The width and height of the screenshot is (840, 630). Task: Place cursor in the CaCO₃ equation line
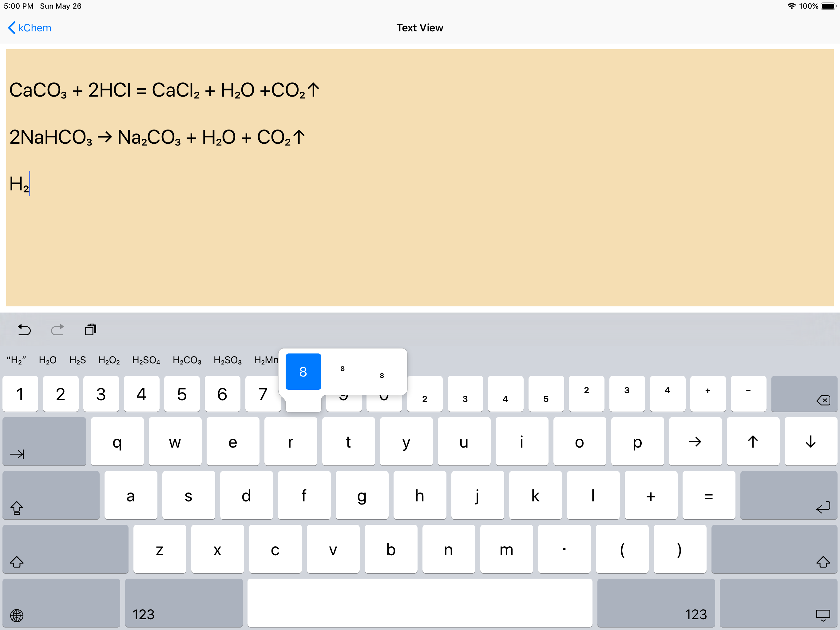point(164,90)
